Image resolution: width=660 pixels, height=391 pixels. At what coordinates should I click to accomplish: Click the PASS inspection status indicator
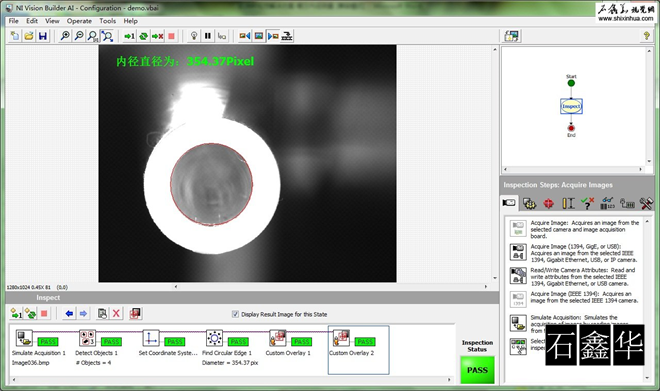(477, 370)
